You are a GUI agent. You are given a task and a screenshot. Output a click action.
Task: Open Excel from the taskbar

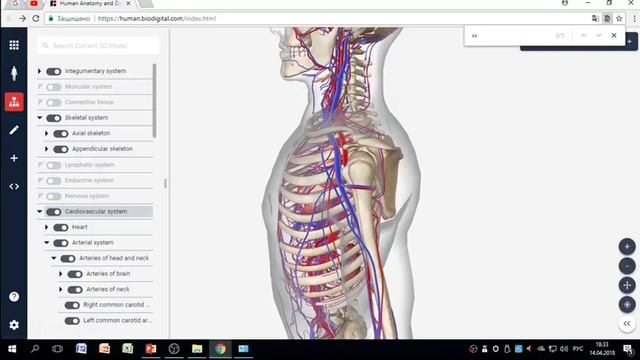(x=128, y=349)
